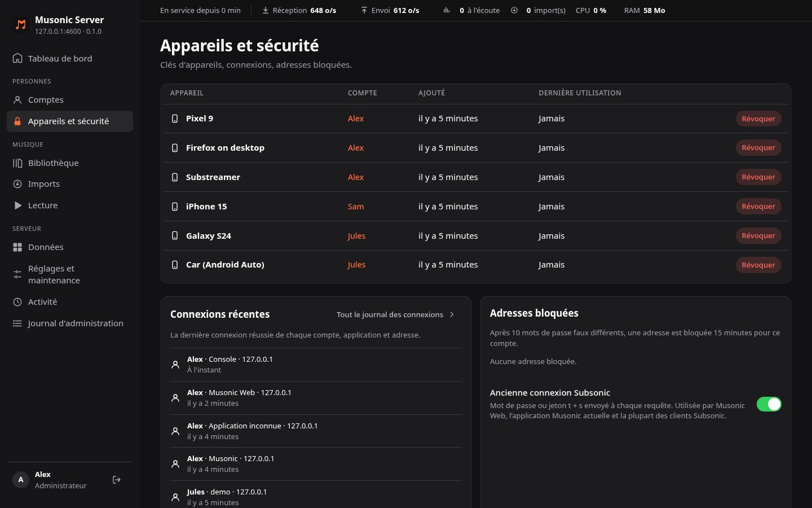Click the imports icon in status bar
This screenshot has height=508, width=812.
coord(514,10)
